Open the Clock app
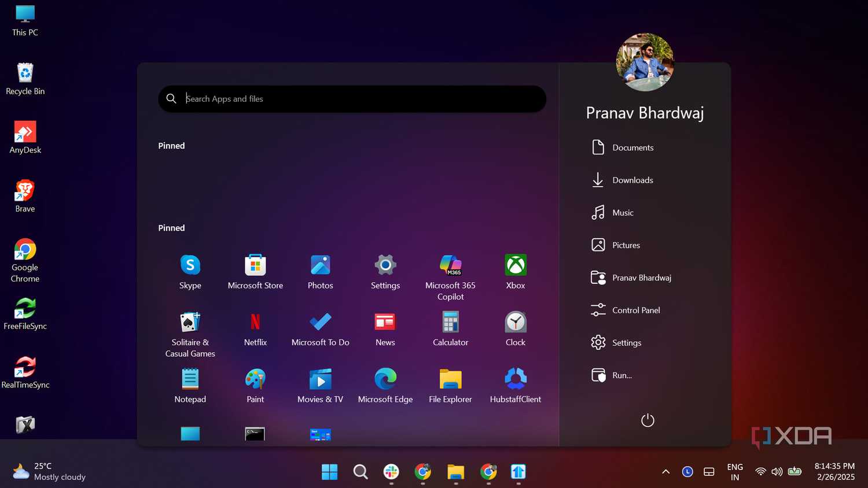The image size is (868, 488). click(516, 329)
